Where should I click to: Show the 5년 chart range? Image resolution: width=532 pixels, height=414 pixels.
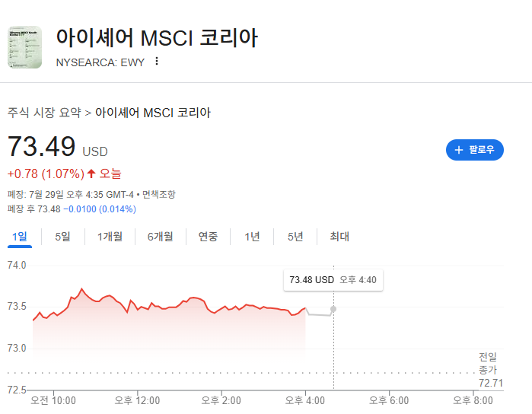295,237
